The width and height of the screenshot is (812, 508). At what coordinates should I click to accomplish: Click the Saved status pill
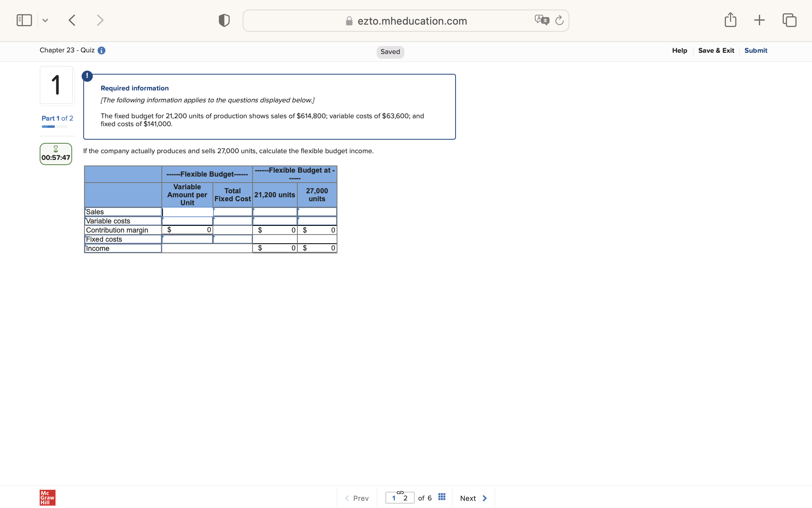click(x=390, y=52)
